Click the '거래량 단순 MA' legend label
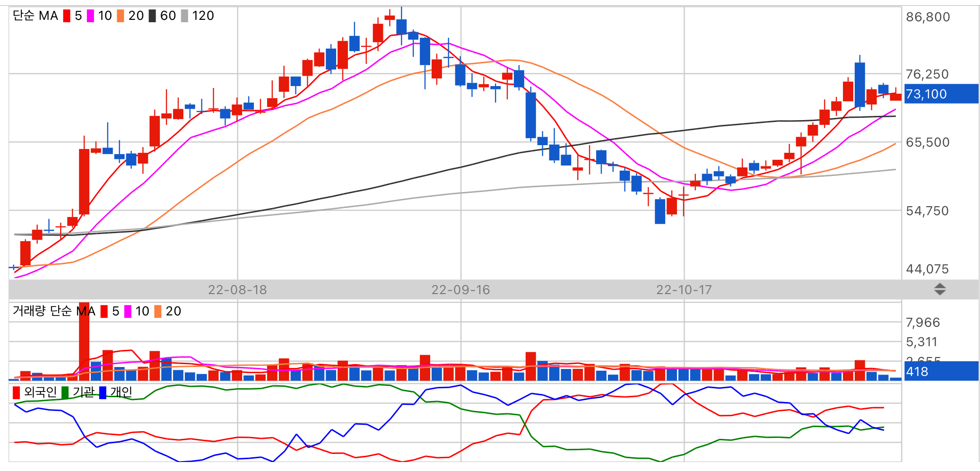This screenshot has width=980, height=471. point(54,311)
